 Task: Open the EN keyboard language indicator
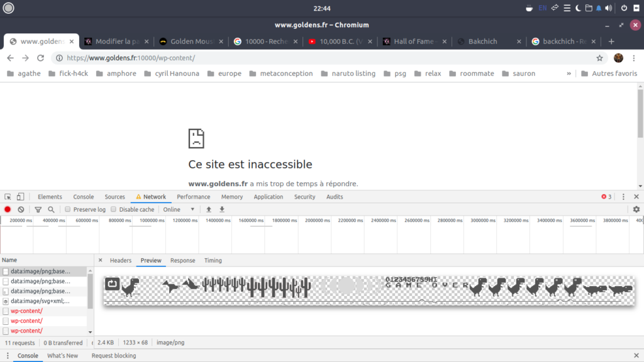[543, 8]
